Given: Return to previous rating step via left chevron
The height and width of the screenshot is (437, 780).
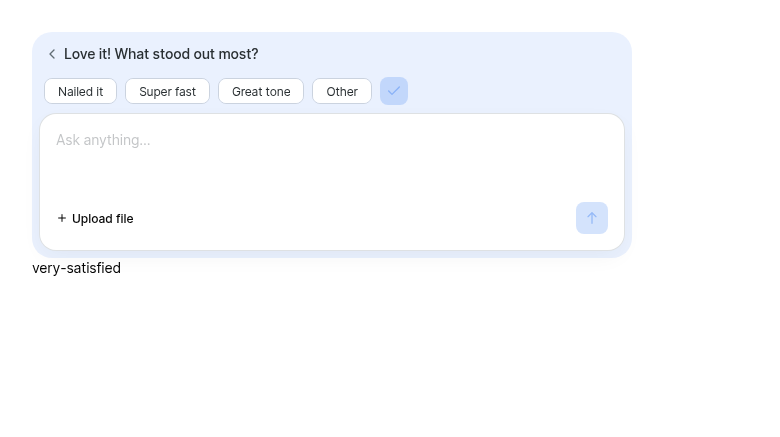Looking at the screenshot, I should coord(52,54).
